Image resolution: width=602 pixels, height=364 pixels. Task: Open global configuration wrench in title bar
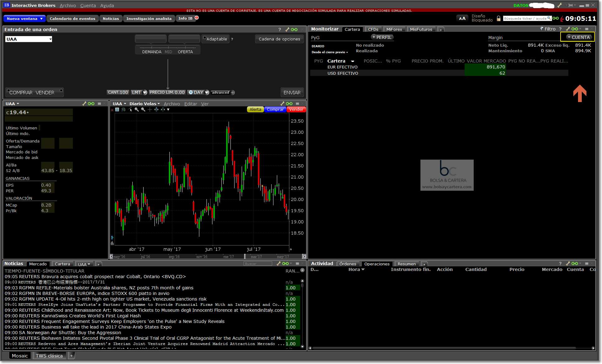pos(560,5)
